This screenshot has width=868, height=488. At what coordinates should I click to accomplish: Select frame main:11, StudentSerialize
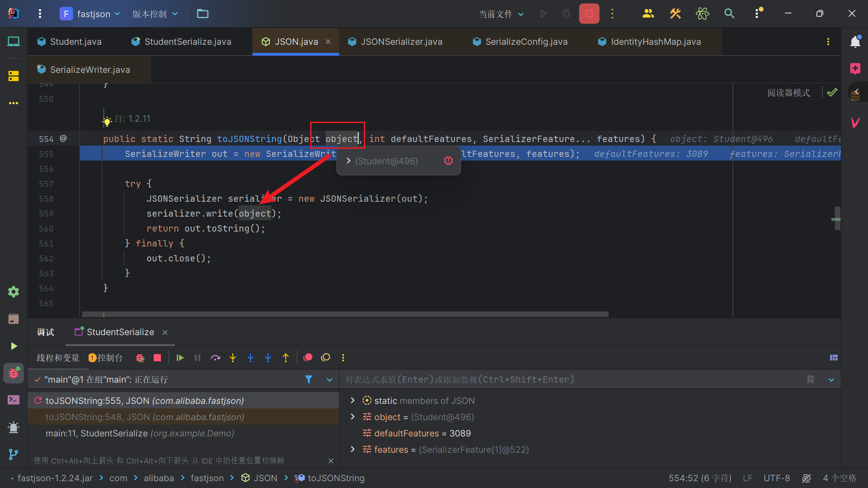point(183,433)
